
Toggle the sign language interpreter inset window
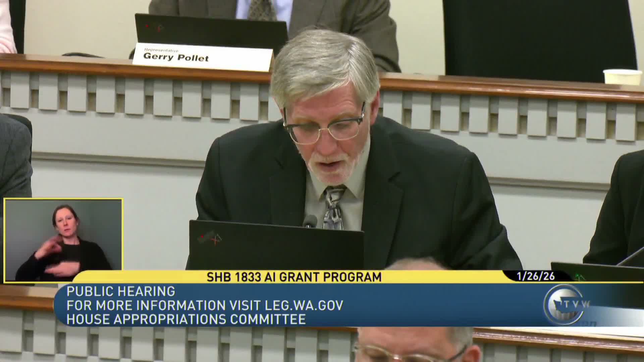(64, 240)
